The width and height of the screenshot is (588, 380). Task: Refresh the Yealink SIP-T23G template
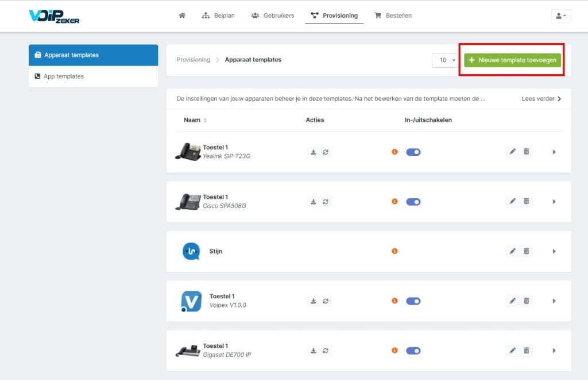[x=326, y=152]
